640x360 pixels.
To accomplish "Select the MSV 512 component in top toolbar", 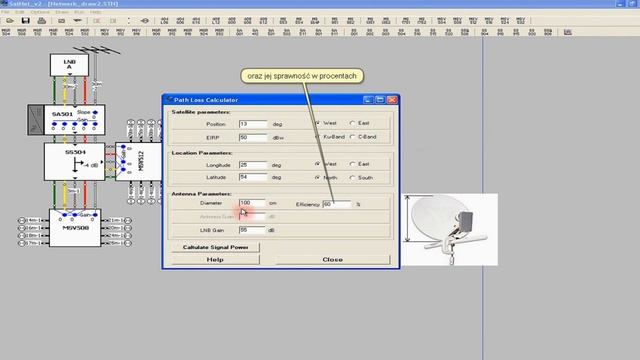I will [473, 20].
